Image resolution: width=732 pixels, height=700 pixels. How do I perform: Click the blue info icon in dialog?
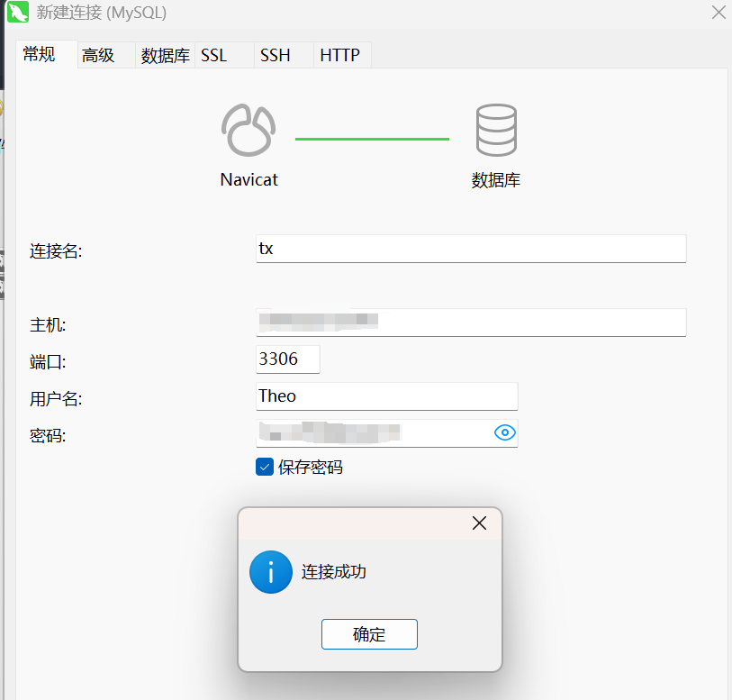pyautogui.click(x=271, y=572)
